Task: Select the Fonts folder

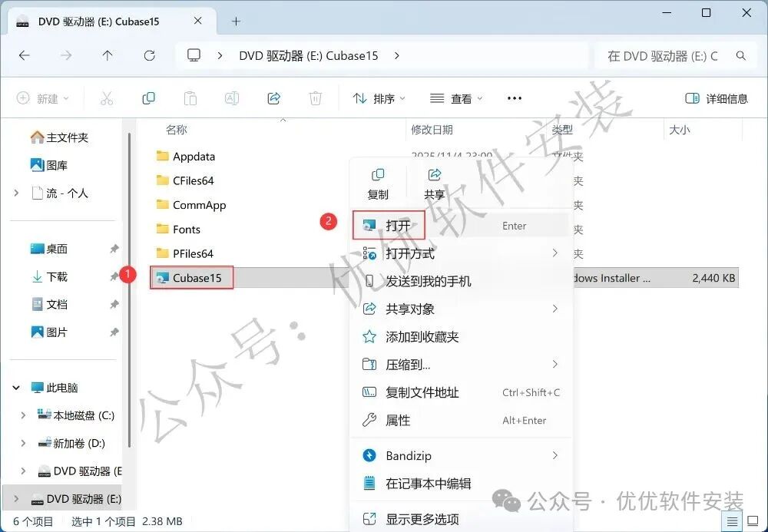Action: [178, 229]
